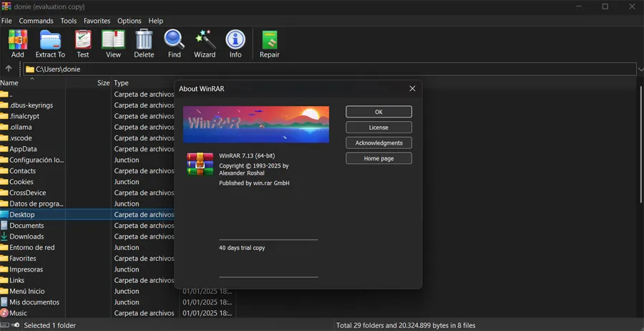Select the CrossDevice row
Viewport: 644px width, 331px height.
(88, 193)
